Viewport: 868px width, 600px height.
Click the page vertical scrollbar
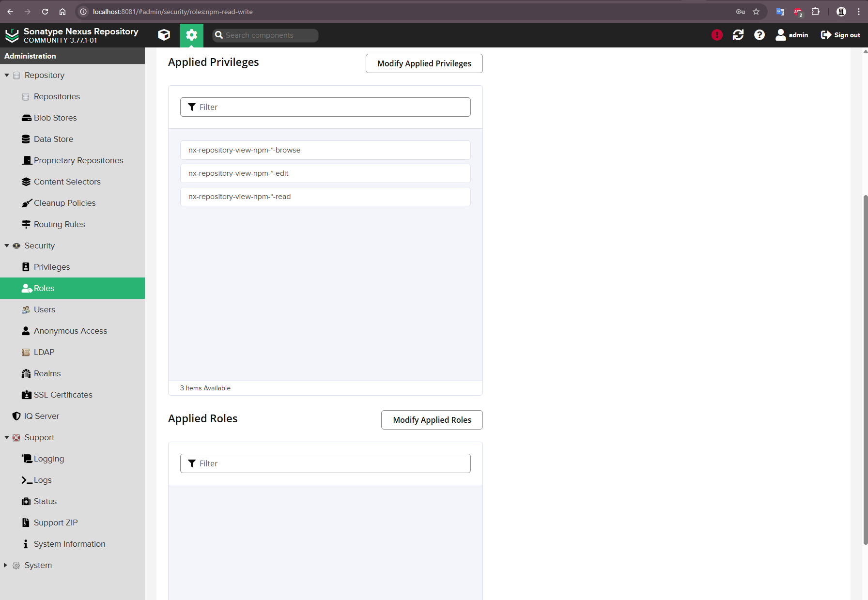point(865,368)
